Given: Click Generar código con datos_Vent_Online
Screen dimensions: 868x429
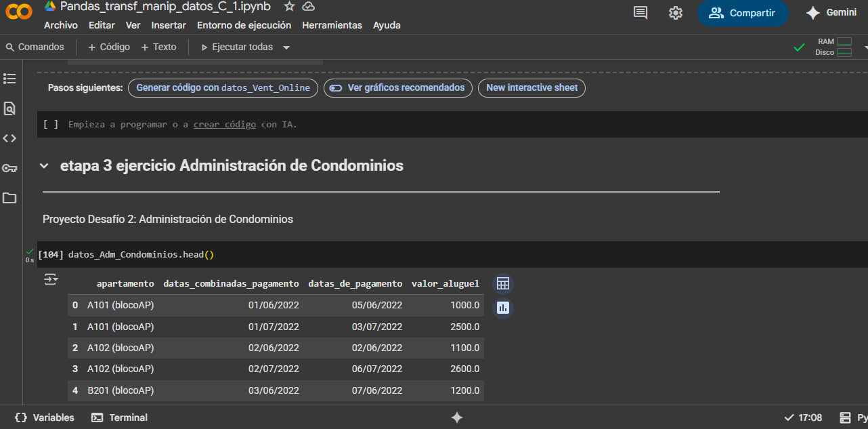Looking at the screenshot, I should 223,88.
